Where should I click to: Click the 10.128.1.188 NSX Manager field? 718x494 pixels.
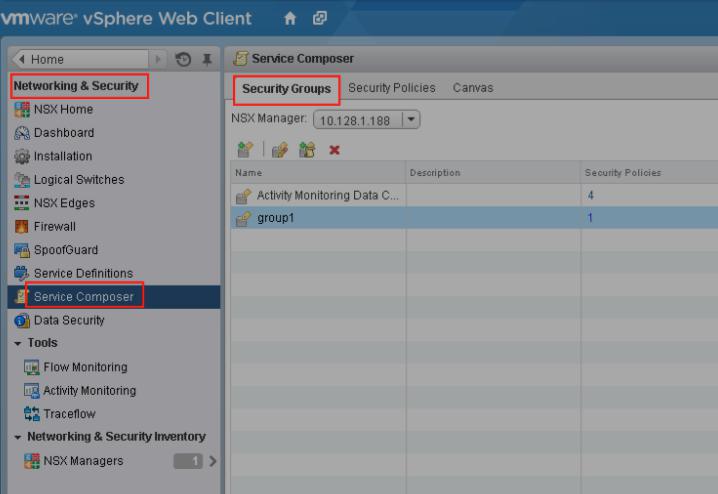[x=357, y=120]
